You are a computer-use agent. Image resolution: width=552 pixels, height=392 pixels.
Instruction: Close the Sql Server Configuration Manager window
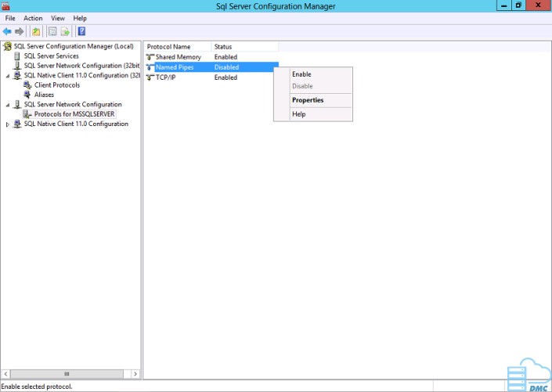(538, 5)
